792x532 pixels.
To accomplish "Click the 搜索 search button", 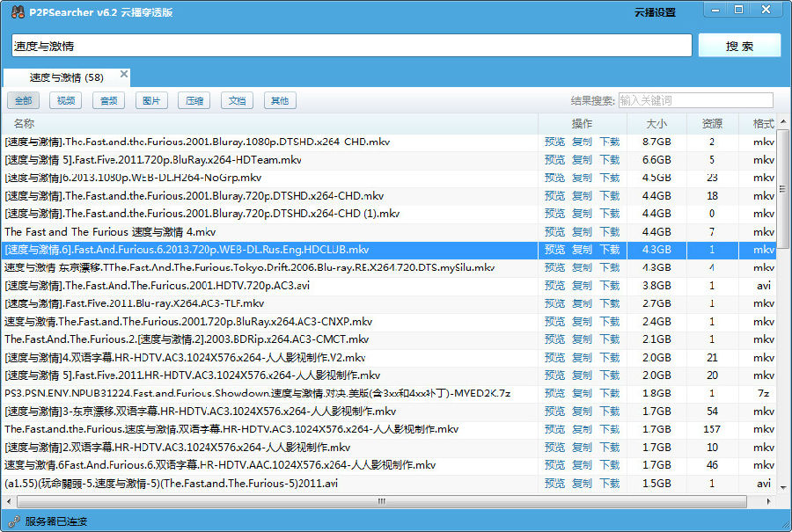I will (739, 44).
